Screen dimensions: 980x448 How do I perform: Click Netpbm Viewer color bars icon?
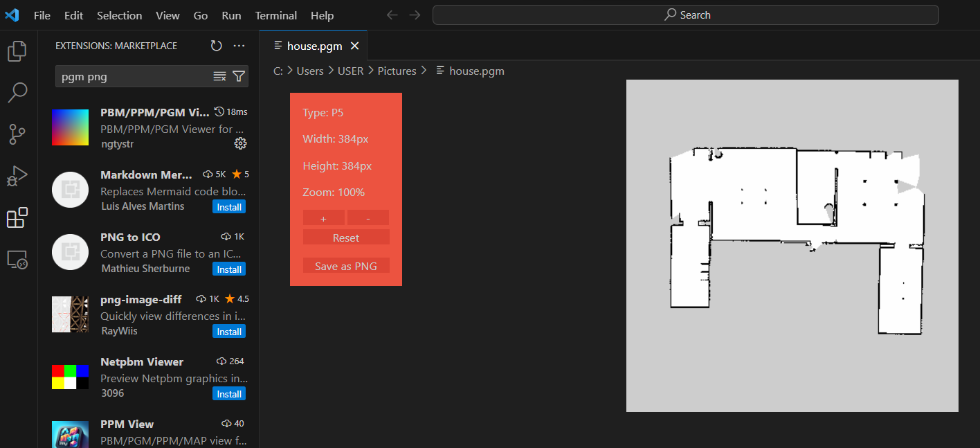[x=70, y=377]
